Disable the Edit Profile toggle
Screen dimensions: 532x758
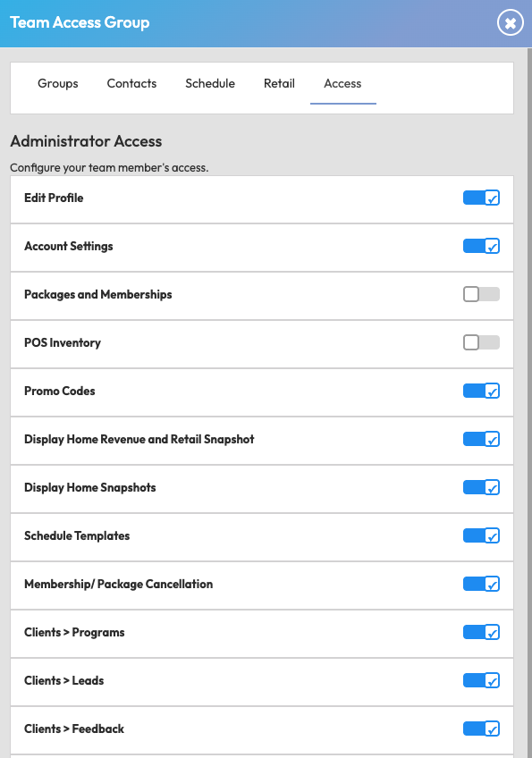[x=481, y=198]
